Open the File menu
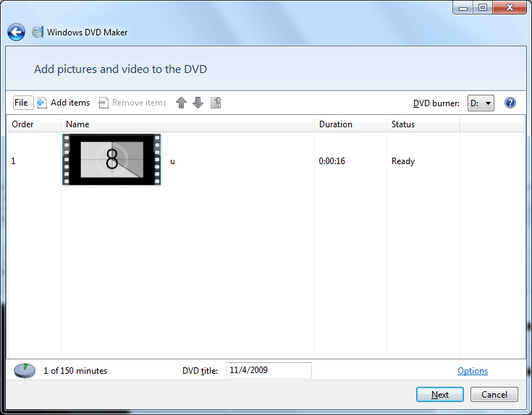532x415 pixels. [23, 103]
